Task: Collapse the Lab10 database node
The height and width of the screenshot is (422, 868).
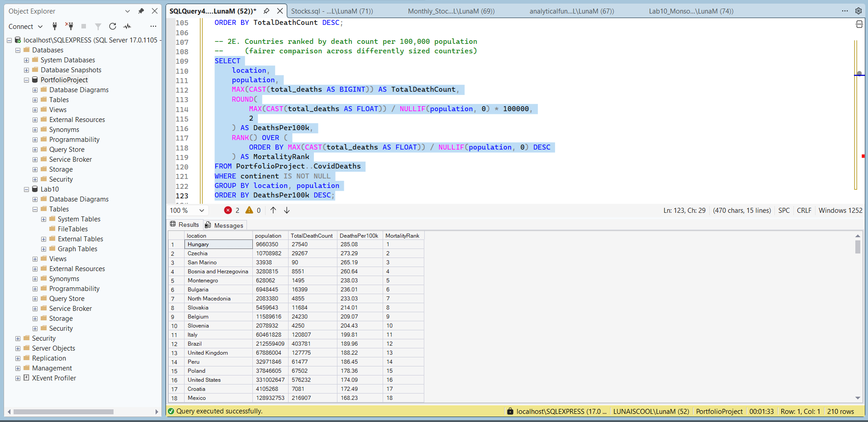Action: tap(27, 189)
